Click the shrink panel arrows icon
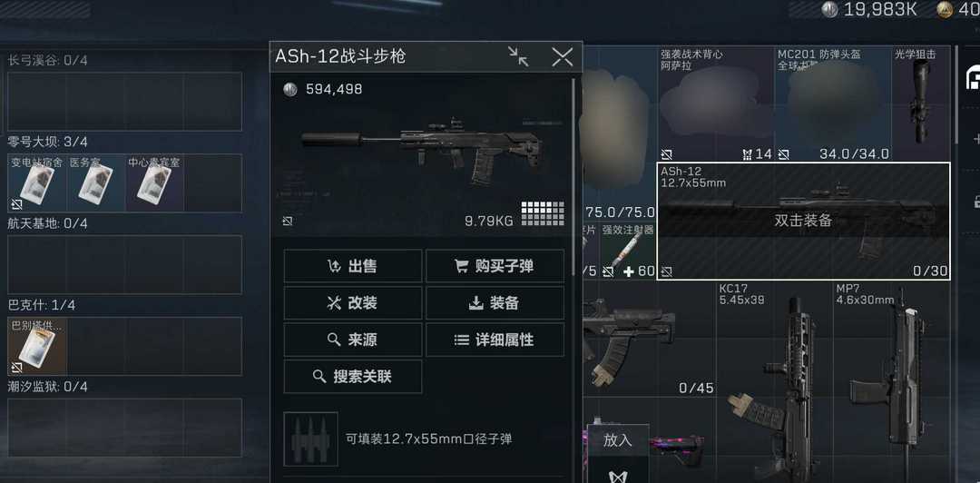 pos(518,56)
